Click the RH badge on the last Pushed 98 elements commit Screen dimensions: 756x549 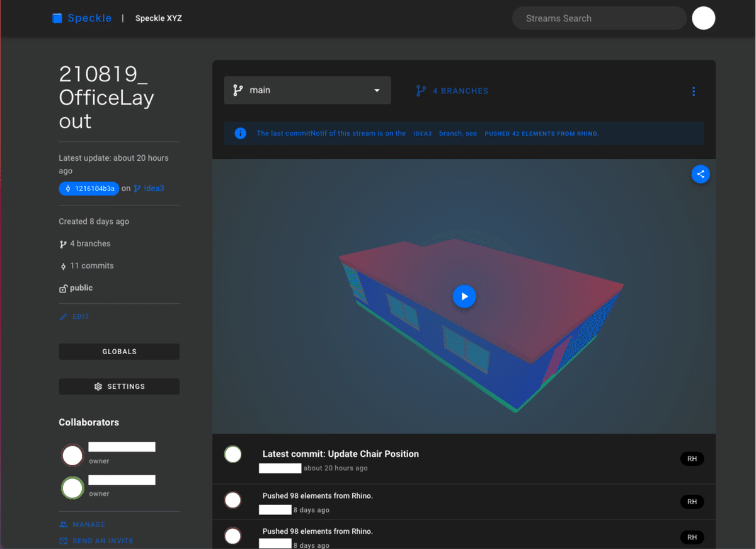pyautogui.click(x=692, y=537)
